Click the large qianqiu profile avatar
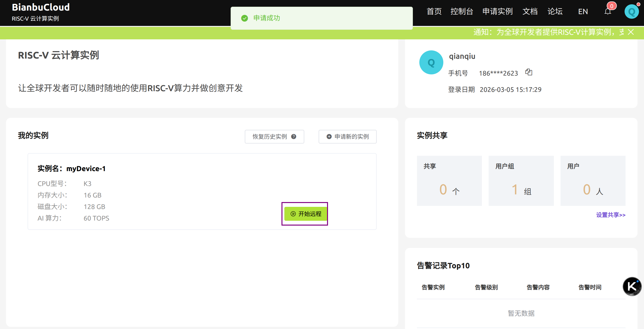Image resolution: width=644 pixels, height=329 pixels. (431, 63)
